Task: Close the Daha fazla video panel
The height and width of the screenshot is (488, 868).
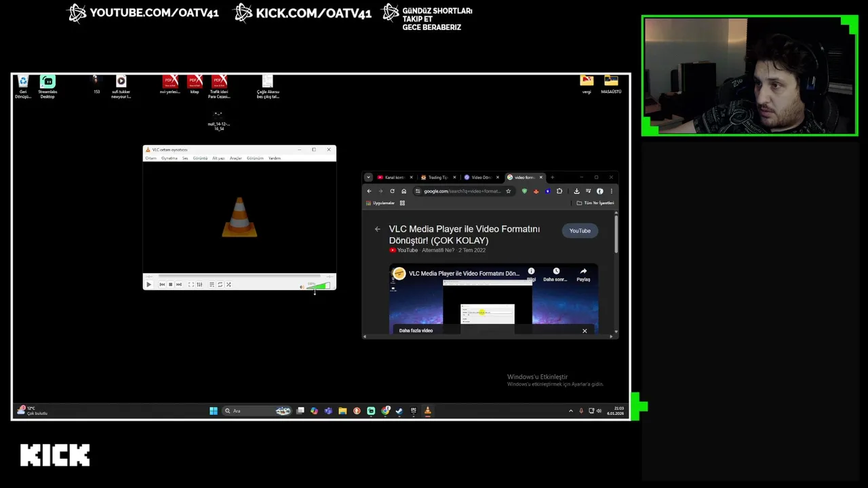Action: click(x=585, y=331)
